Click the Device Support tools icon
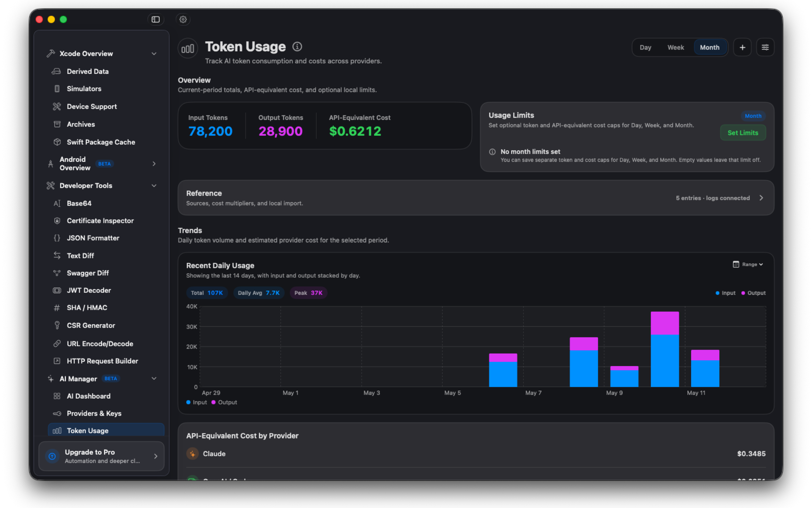 click(x=57, y=106)
